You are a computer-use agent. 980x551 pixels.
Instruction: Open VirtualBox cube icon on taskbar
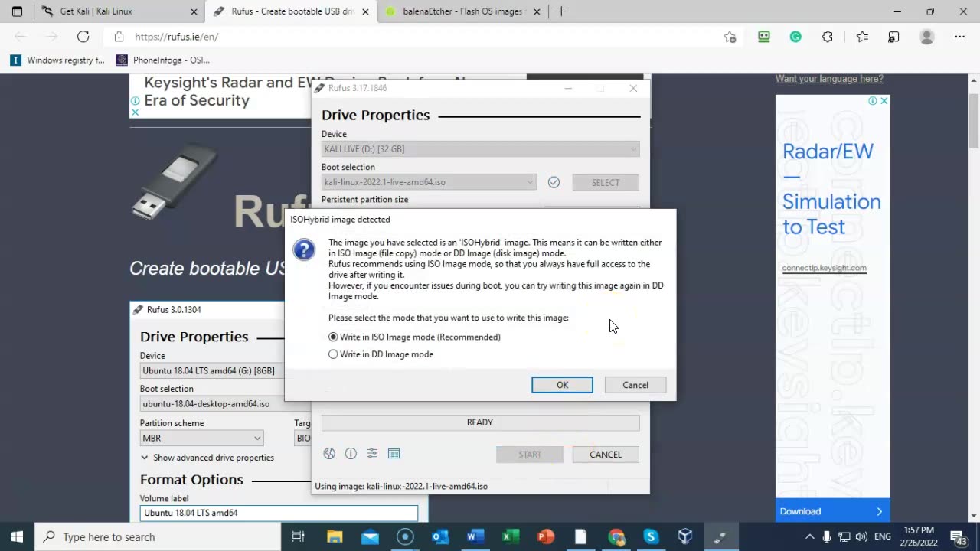[x=685, y=536]
